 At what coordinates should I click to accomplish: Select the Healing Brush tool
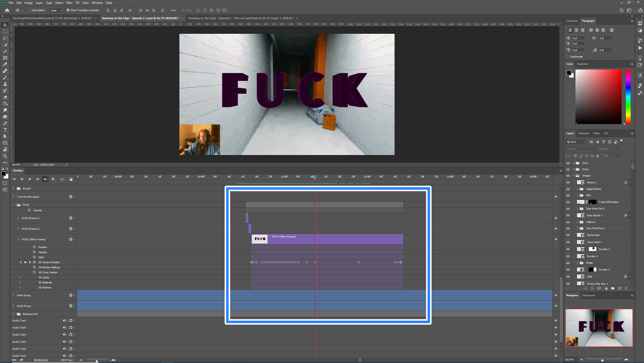[5, 71]
